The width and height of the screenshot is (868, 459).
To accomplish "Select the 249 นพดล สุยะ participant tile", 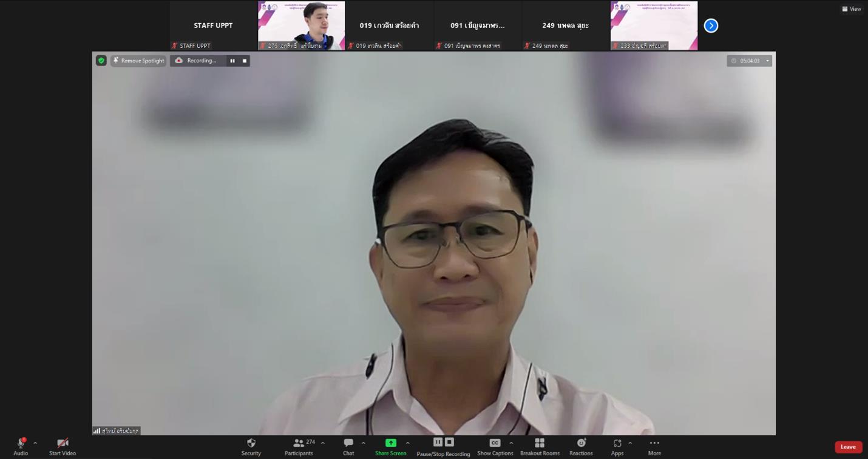I will (x=566, y=25).
